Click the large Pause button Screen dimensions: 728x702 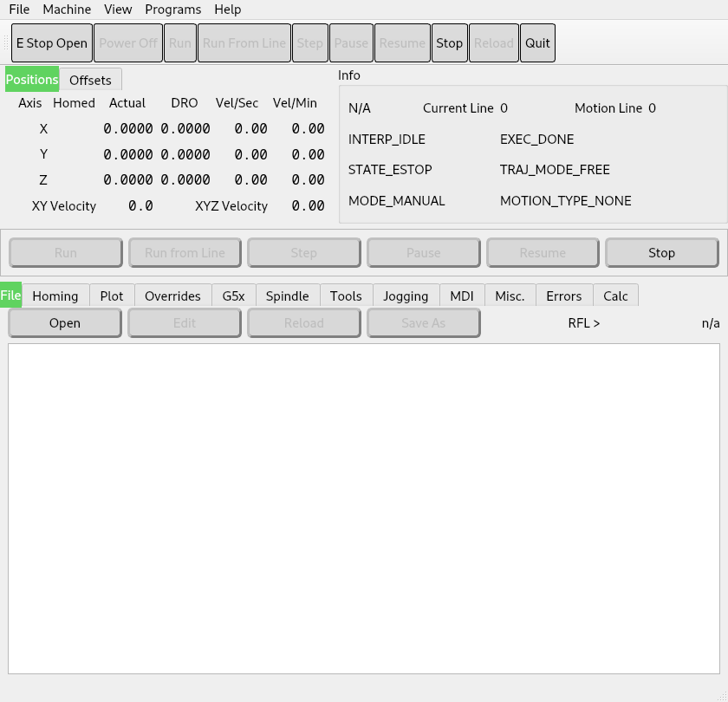[x=424, y=253]
